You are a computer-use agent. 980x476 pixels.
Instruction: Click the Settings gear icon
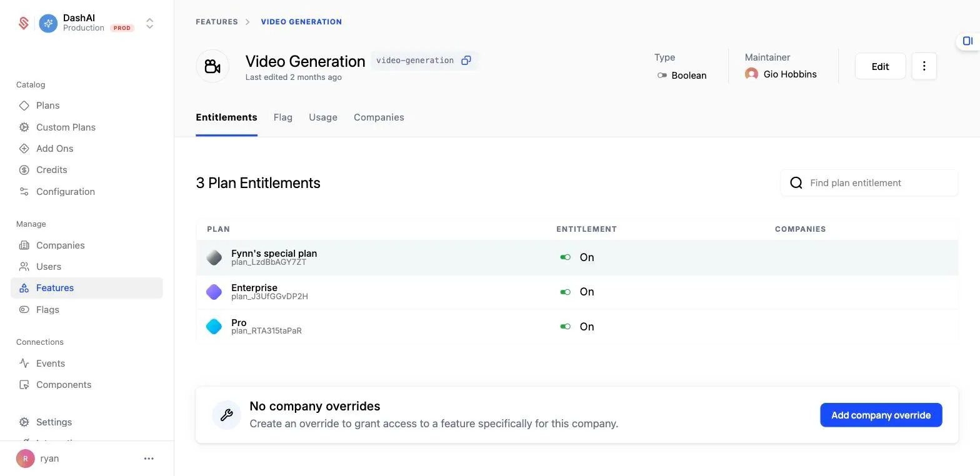[24, 422]
